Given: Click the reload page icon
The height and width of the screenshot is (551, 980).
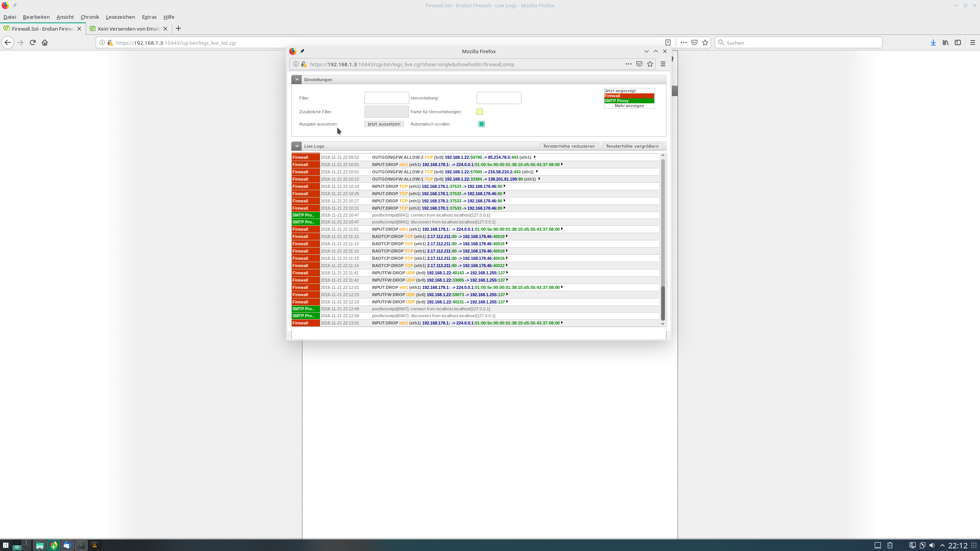Looking at the screenshot, I should pos(33,42).
